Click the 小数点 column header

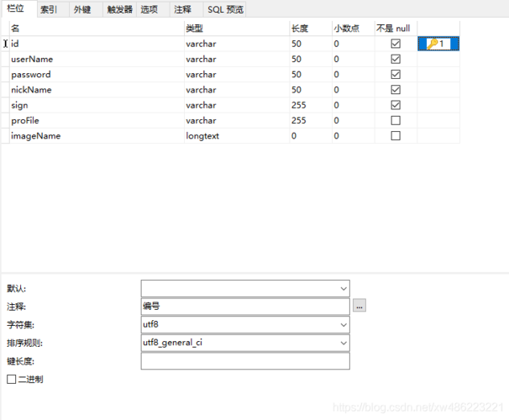coord(353,29)
